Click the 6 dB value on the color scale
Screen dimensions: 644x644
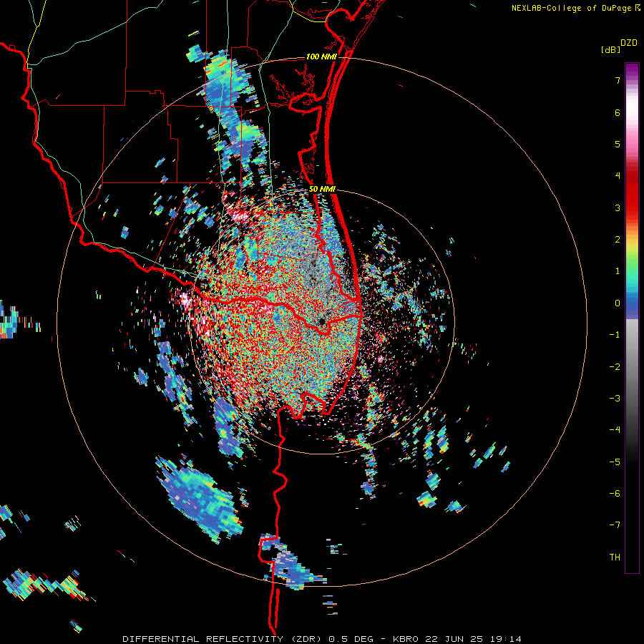click(x=618, y=112)
